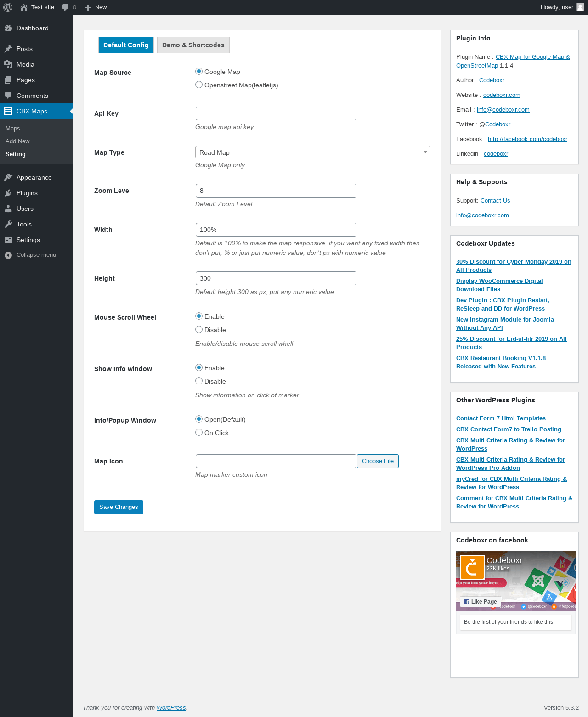This screenshot has height=717, width=588.
Task: Open the Codeboxr author link
Action: pyautogui.click(x=492, y=80)
